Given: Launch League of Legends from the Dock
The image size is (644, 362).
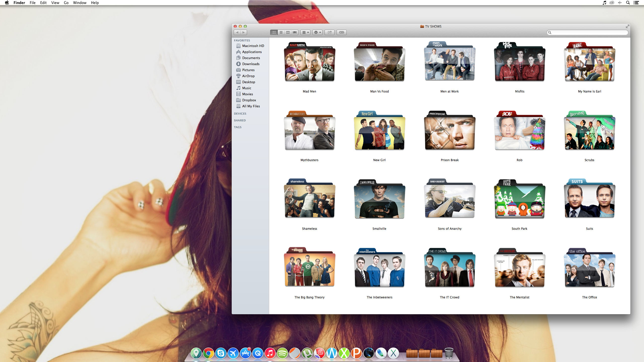Looking at the screenshot, I should click(x=369, y=353).
